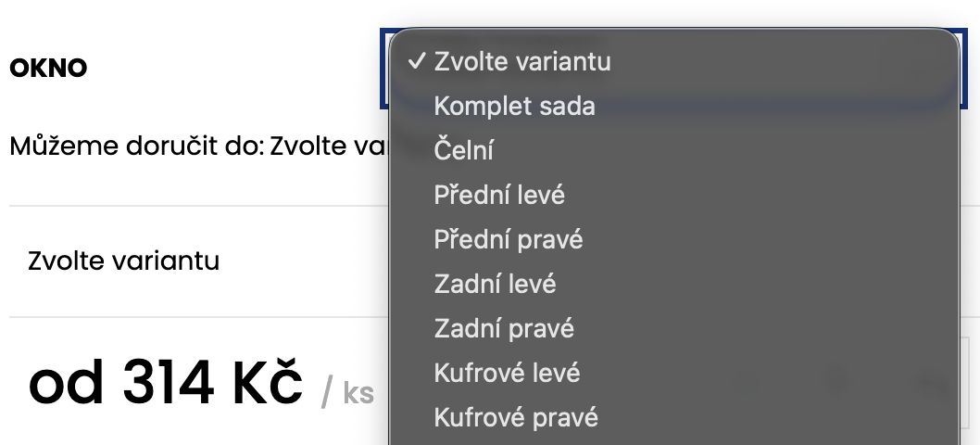Click the od 314 Kč price
This screenshot has width=980, height=445.
(x=167, y=384)
